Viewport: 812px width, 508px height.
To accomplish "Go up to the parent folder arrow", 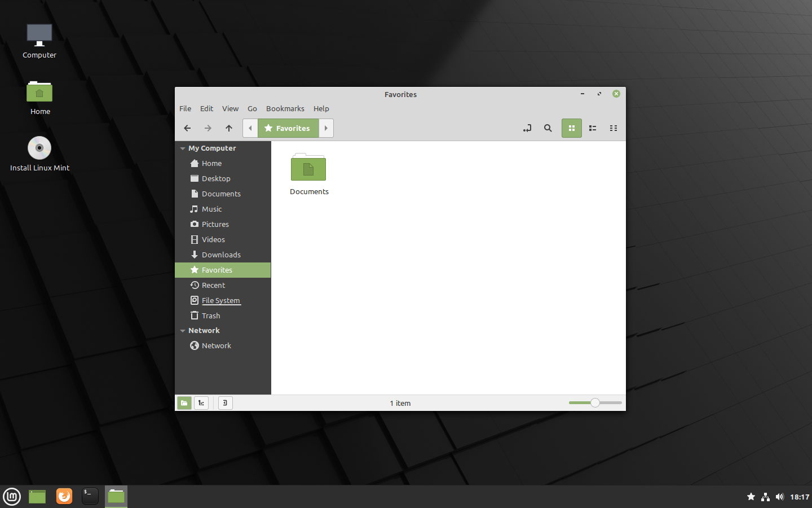I will (229, 128).
